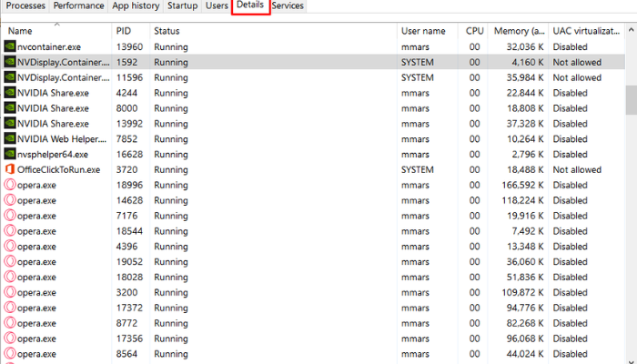This screenshot has height=364, width=637.
Task: Click PID value 11596
Action: (x=129, y=77)
